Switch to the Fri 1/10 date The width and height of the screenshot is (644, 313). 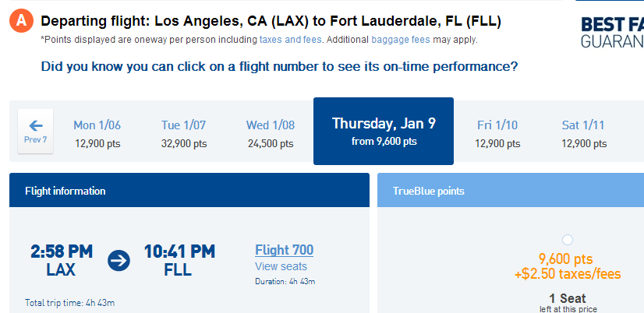coord(497,134)
